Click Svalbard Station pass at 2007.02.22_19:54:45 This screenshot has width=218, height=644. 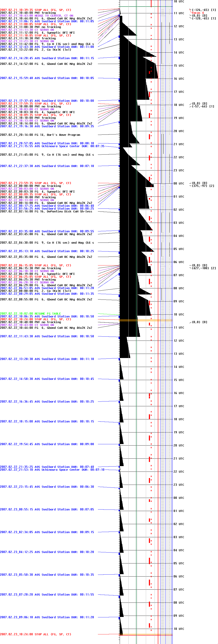[x=47, y=444]
